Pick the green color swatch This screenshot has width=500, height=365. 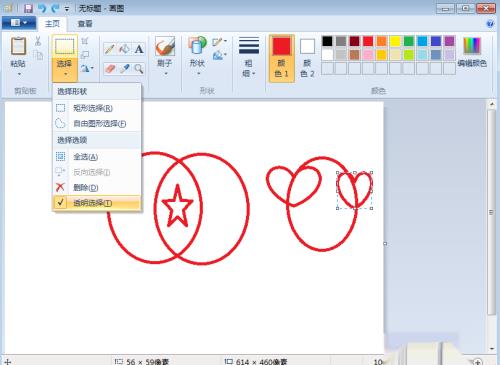point(409,41)
